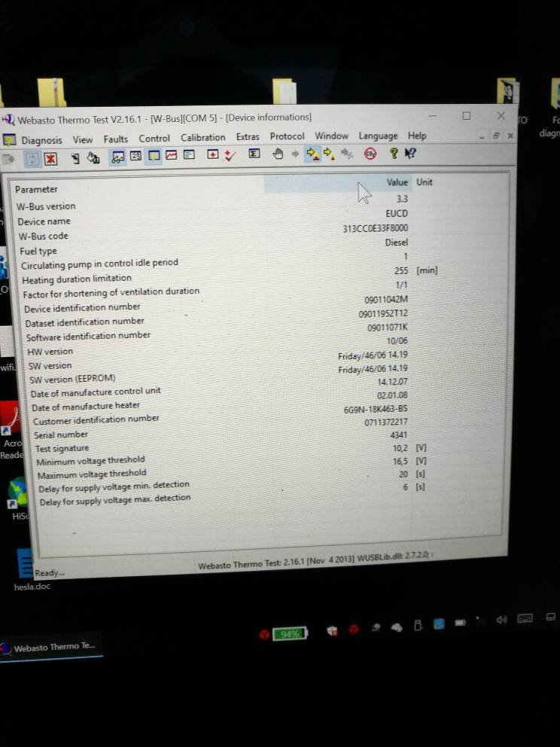Click the red plus box toolbar icon
The height and width of the screenshot is (747, 560).
tap(213, 155)
